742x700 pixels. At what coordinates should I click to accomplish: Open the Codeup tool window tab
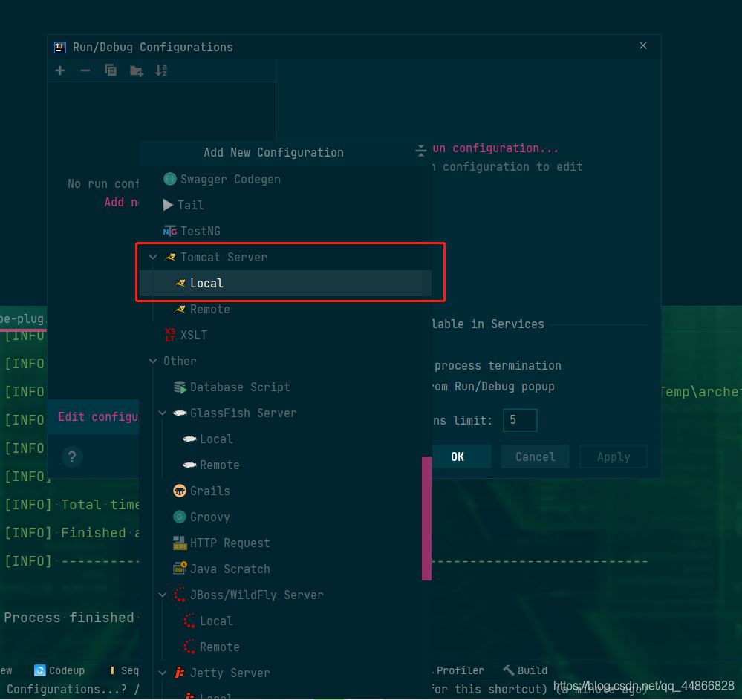pyautogui.click(x=59, y=670)
